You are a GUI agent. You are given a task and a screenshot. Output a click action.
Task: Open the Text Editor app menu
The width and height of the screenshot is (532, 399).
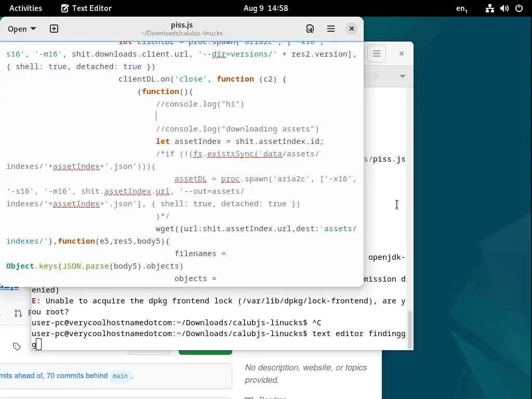point(86,8)
